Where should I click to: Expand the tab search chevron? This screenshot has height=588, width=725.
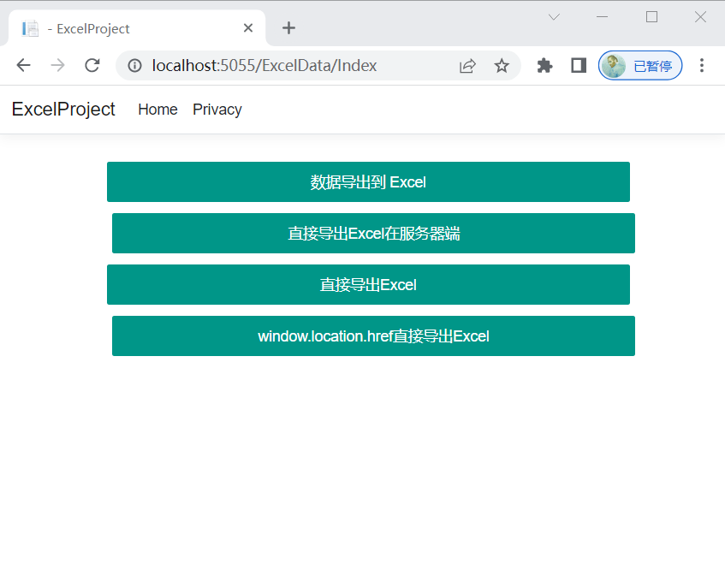[x=554, y=17]
